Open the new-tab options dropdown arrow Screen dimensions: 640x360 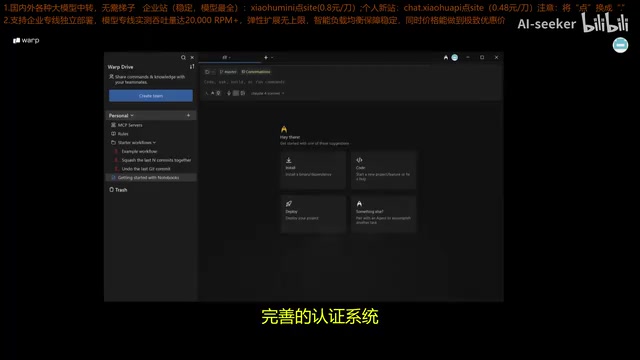coord(272,58)
